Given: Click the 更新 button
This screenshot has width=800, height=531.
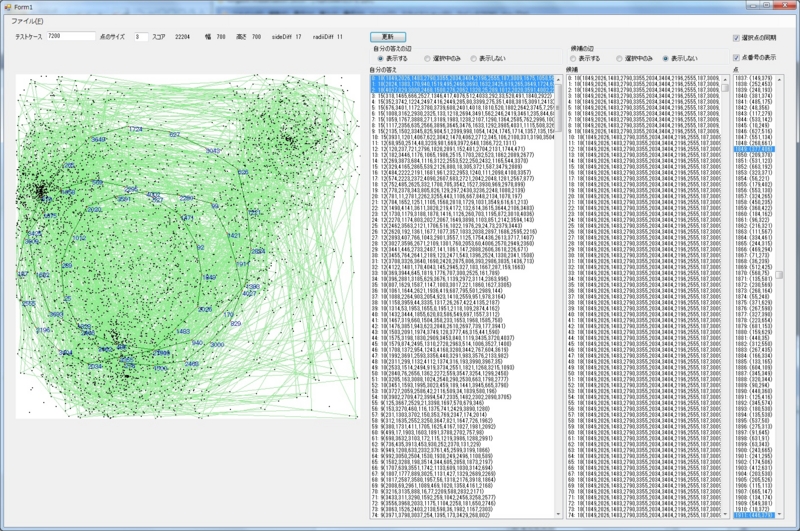Looking at the screenshot, I should (388, 37).
